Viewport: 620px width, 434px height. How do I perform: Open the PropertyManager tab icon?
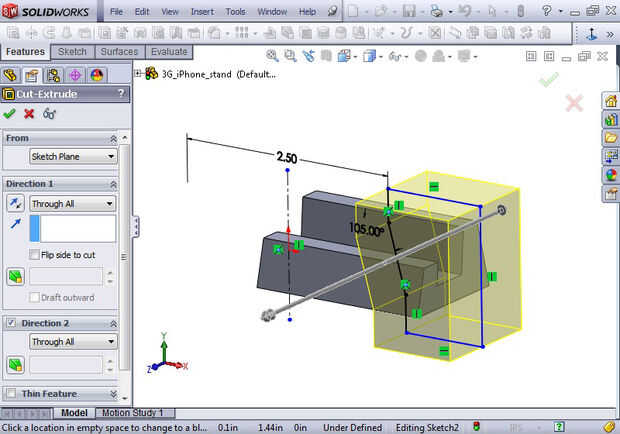point(32,75)
